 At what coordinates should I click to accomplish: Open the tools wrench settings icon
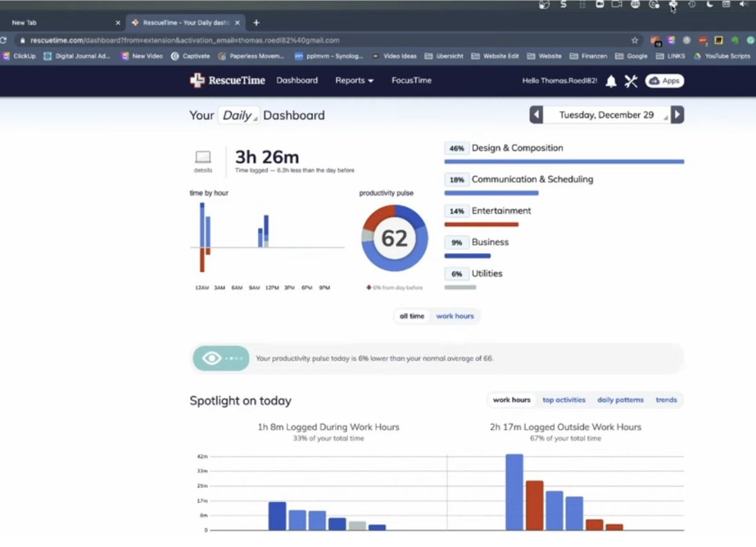(631, 81)
